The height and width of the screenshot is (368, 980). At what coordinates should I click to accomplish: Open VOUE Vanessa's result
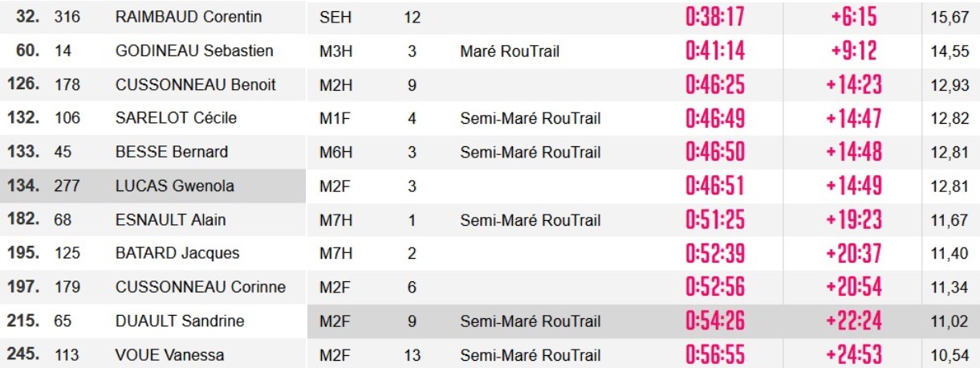pyautogui.click(x=169, y=354)
